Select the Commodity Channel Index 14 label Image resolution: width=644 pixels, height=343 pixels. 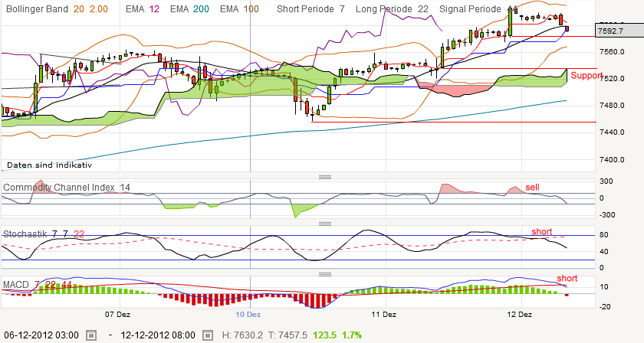[67, 188]
